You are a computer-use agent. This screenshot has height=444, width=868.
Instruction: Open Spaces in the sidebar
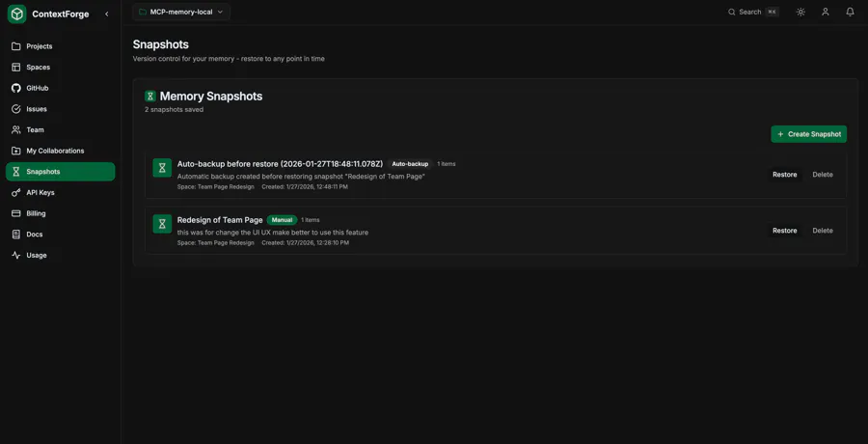61,67
